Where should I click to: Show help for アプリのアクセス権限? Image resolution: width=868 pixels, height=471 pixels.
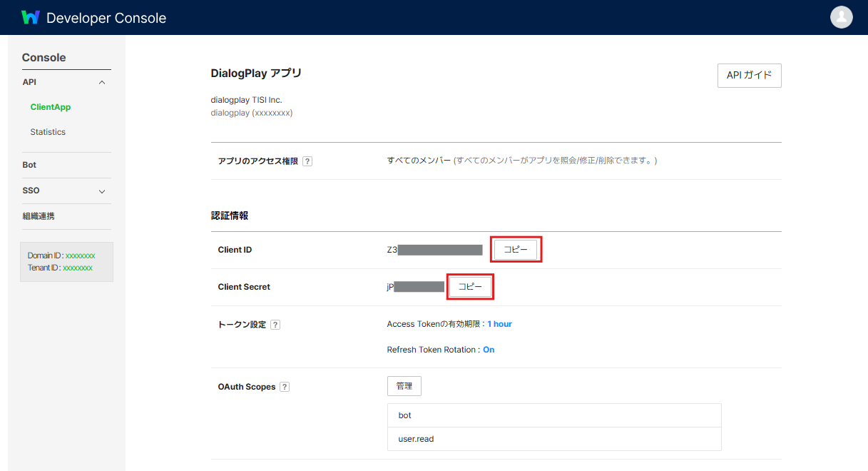pos(307,161)
